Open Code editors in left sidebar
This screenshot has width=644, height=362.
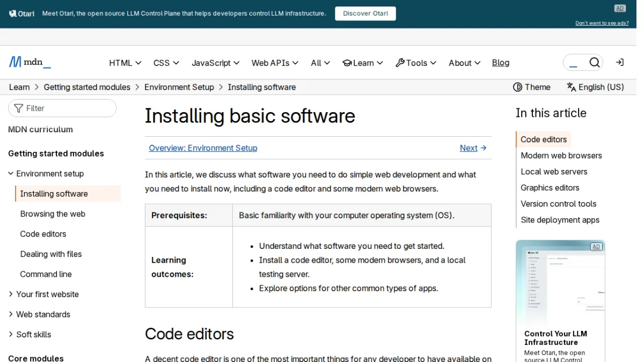(x=43, y=234)
